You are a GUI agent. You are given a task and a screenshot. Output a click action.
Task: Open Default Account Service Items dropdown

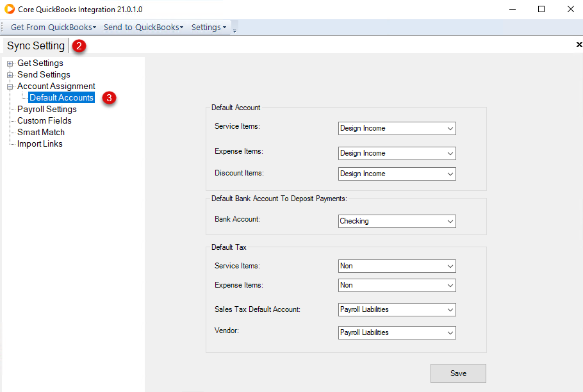[397, 128]
